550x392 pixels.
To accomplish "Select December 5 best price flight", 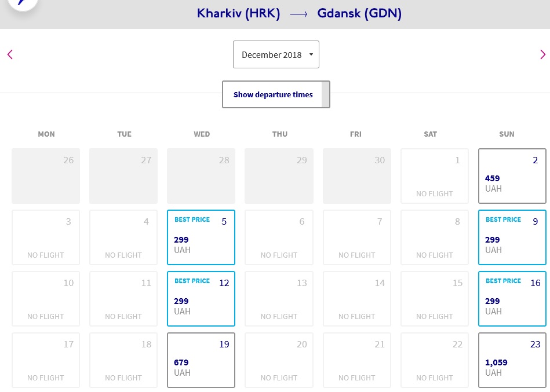I will 201,237.
